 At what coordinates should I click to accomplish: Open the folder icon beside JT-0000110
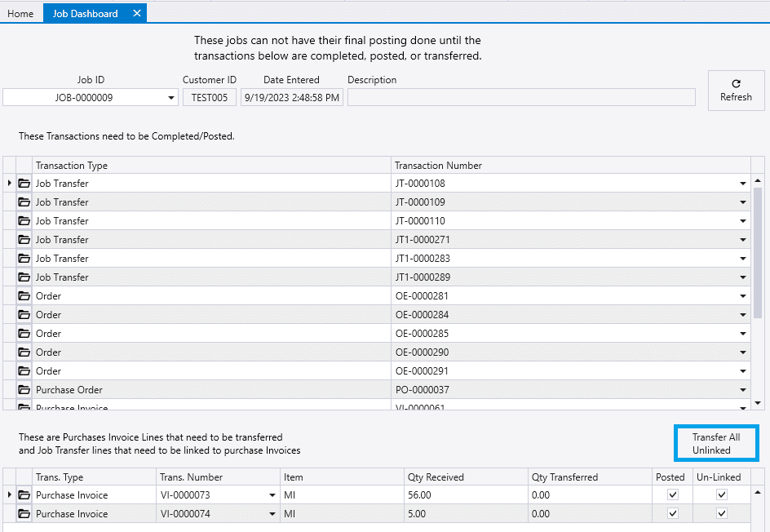(x=24, y=220)
